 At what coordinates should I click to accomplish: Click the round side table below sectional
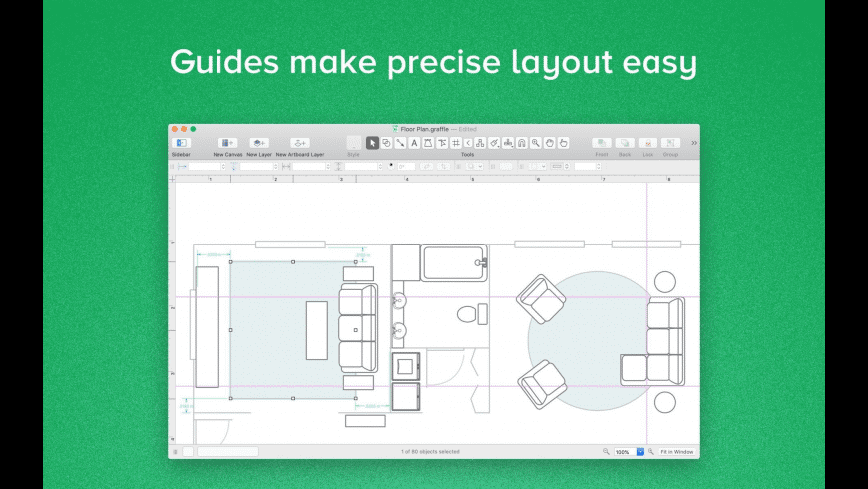(x=665, y=402)
